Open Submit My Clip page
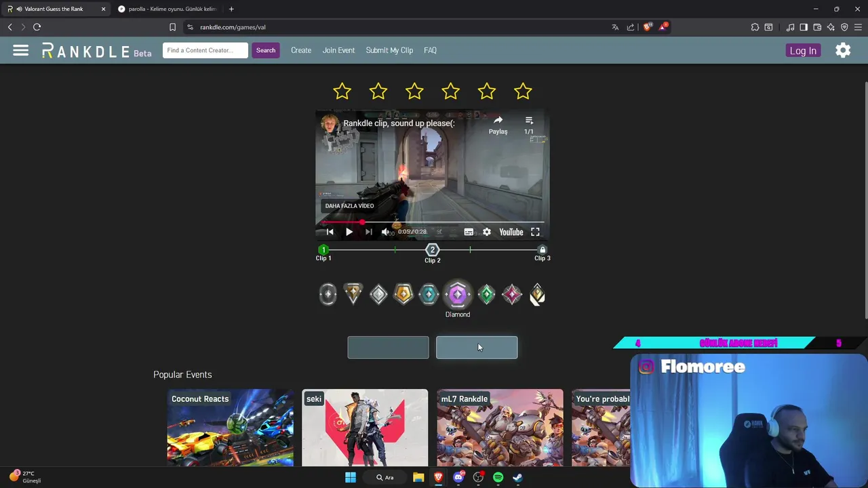This screenshot has height=488, width=868. click(389, 50)
